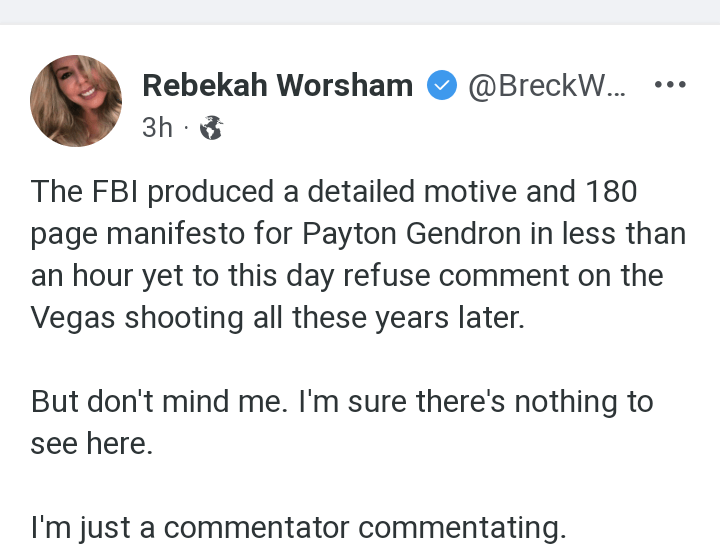
Task: Click the blue verified badge icon
Action: click(441, 86)
